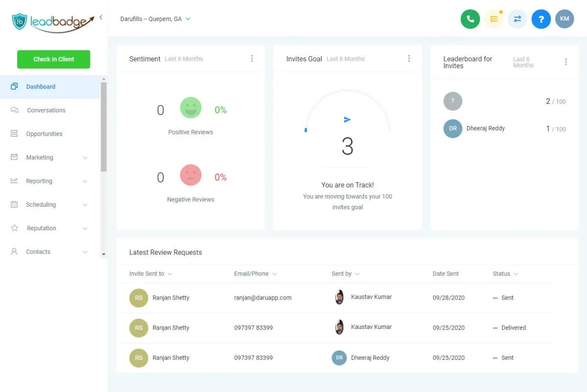The width and height of the screenshot is (587, 392).
Task: Open the KM user avatar menu
Action: click(x=564, y=19)
